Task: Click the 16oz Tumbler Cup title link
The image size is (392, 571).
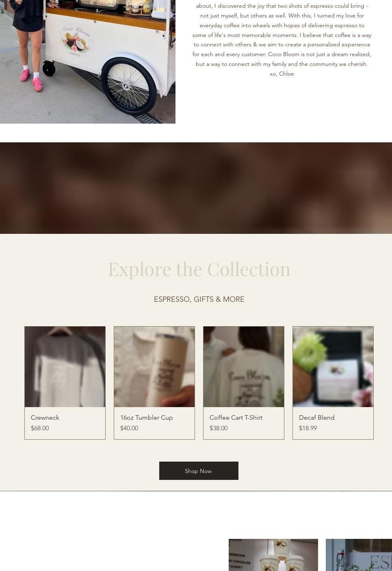Action: [x=147, y=418]
